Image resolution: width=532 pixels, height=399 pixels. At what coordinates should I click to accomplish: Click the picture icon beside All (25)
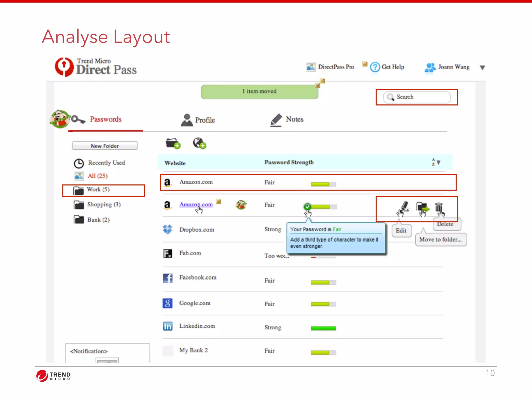[79, 176]
